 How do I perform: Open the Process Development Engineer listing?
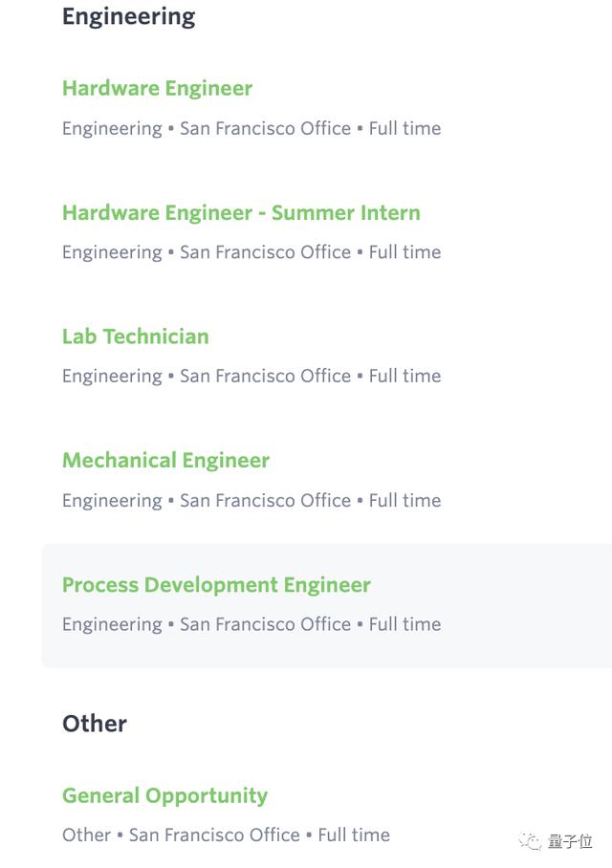coord(216,586)
